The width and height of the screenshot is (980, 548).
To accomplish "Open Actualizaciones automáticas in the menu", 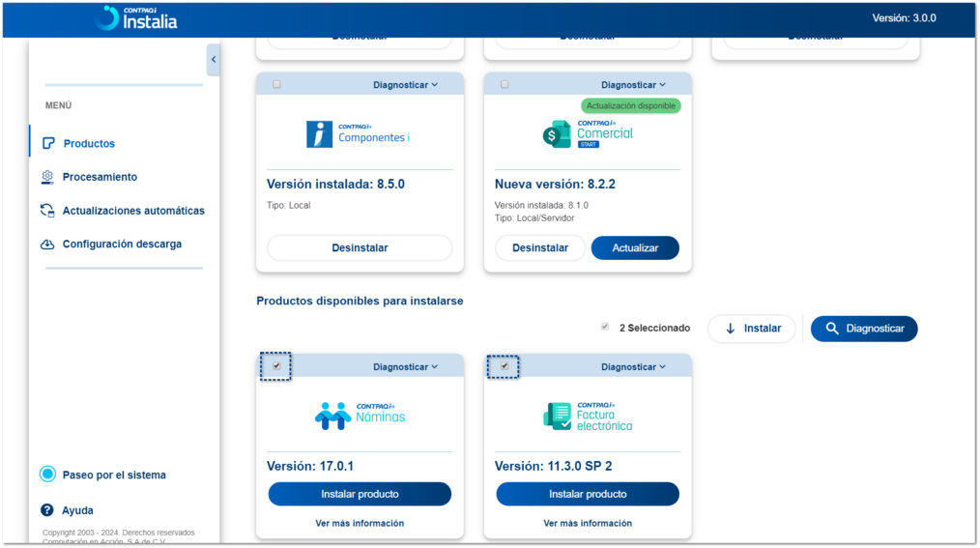I will [133, 211].
